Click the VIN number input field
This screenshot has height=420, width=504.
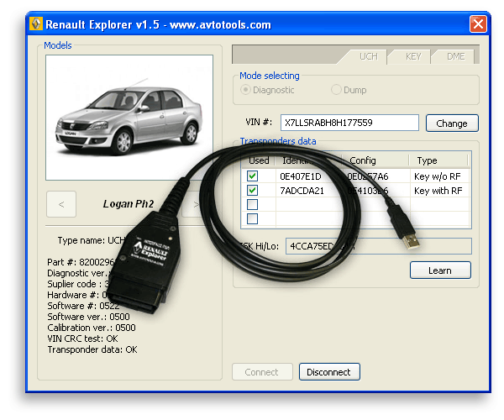click(x=349, y=123)
